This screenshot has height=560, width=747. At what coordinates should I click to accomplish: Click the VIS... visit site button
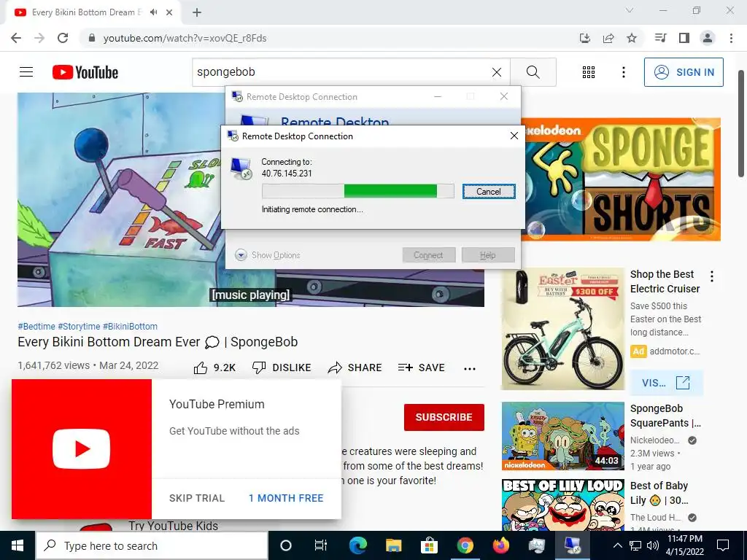point(666,383)
